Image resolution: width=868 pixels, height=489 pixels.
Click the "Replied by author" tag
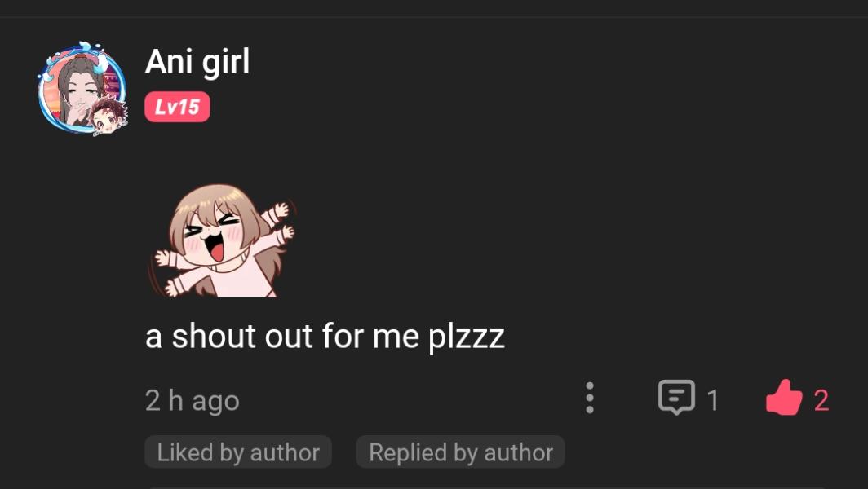(460, 452)
